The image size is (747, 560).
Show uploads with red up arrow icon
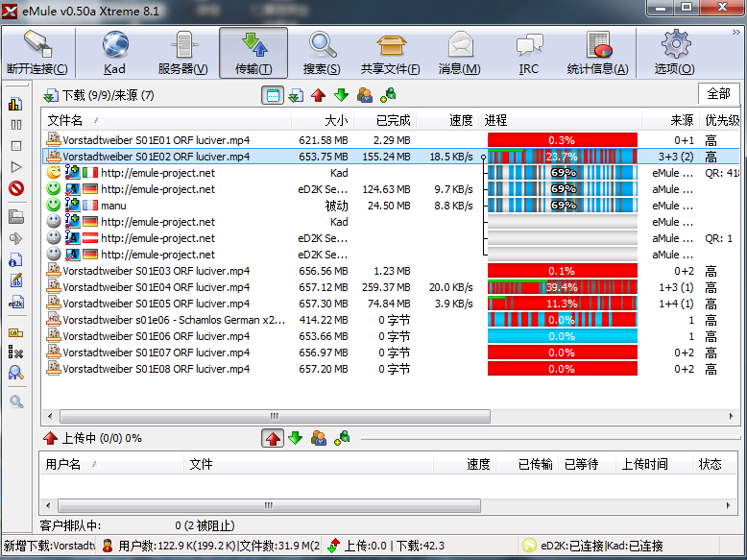(318, 95)
